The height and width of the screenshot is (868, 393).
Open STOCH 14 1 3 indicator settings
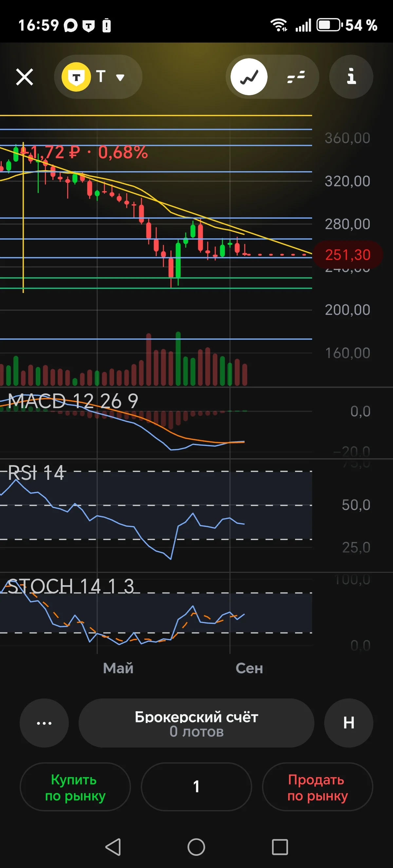71,586
